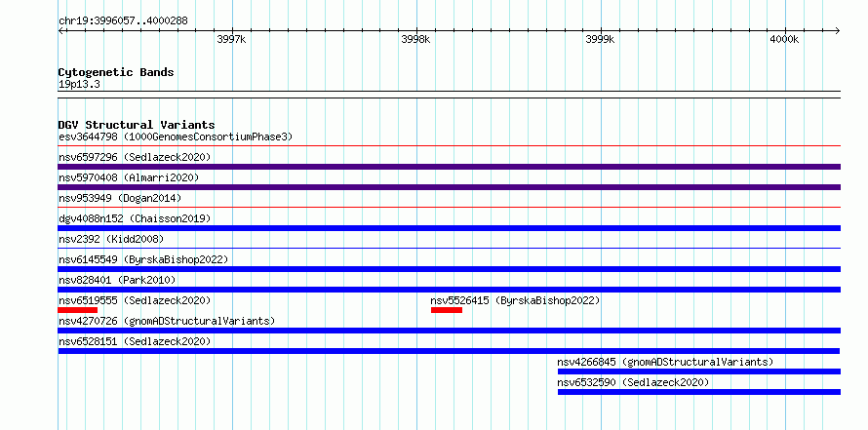Click the nsv4270726 (gnomADStructuralVariants) label

click(x=167, y=321)
